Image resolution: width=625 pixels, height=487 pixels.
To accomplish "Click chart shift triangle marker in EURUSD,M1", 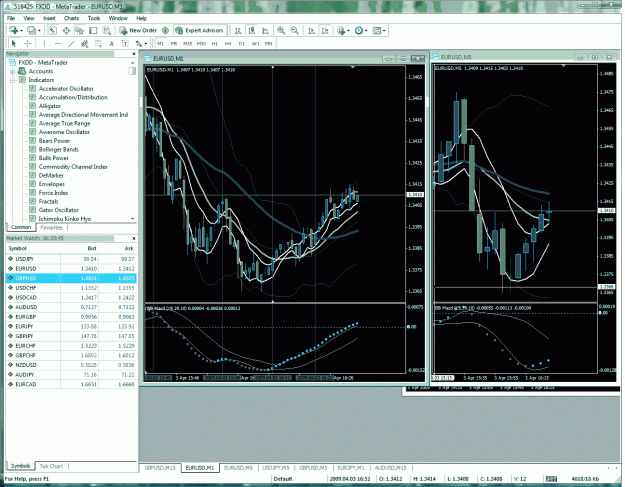I will pyautogui.click(x=353, y=67).
